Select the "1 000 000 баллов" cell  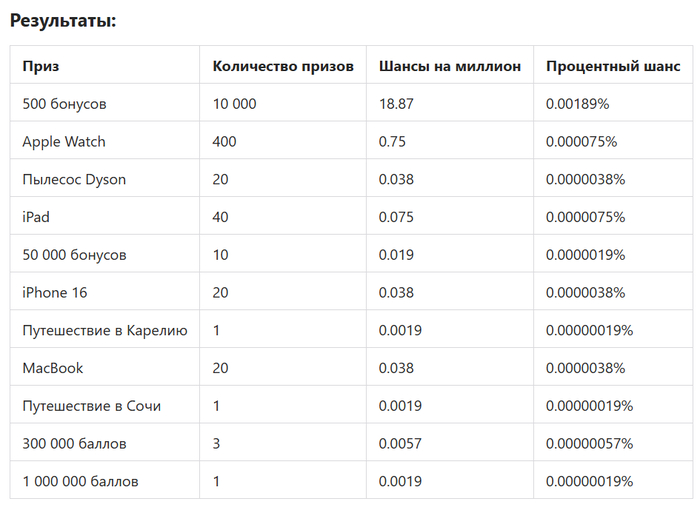[x=81, y=481]
